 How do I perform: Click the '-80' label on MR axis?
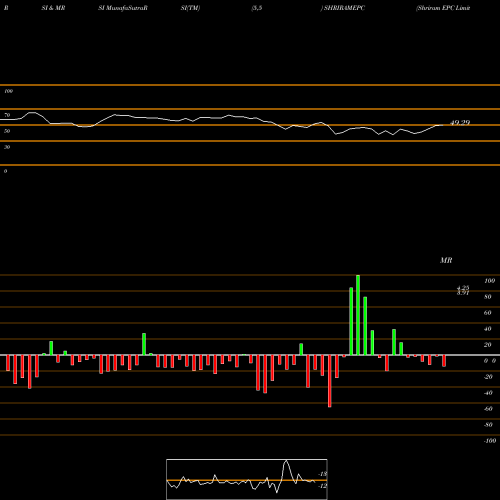(x=488, y=425)
